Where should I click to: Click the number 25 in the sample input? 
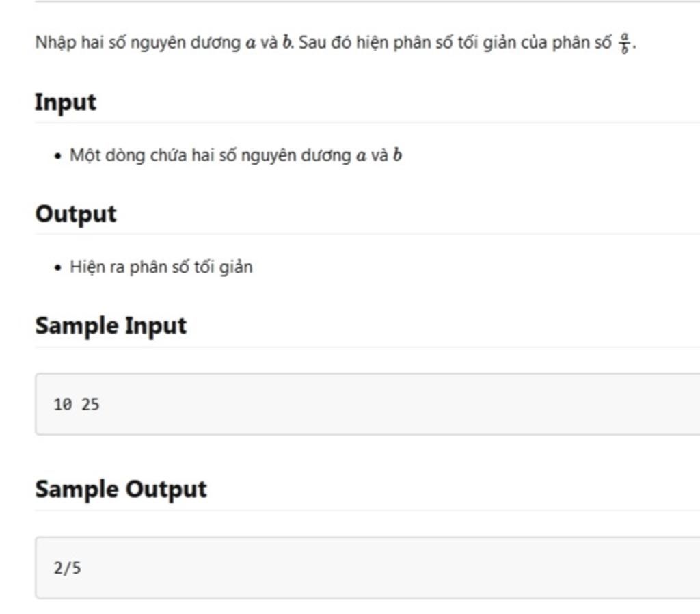point(90,405)
